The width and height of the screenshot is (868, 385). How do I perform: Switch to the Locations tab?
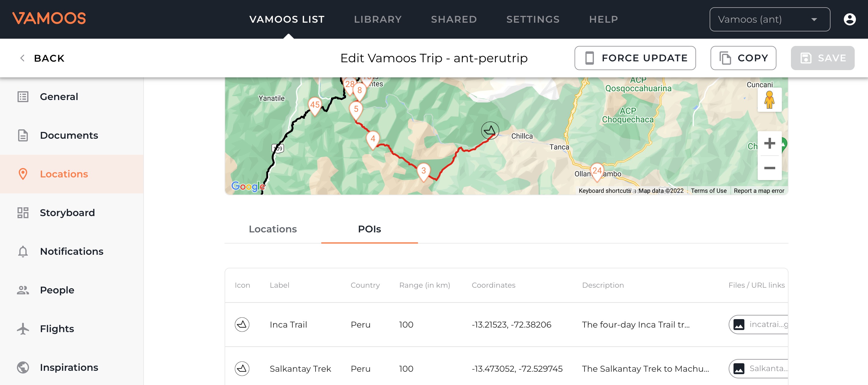click(x=273, y=229)
